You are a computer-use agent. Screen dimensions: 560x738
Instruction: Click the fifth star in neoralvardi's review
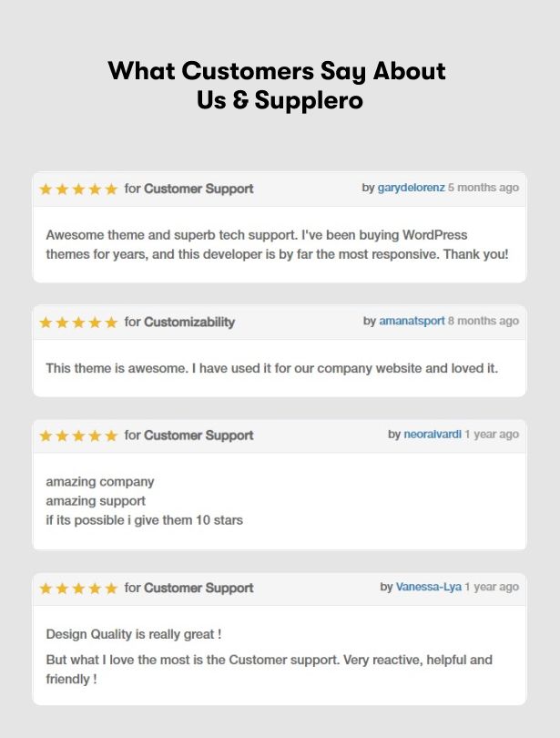pos(111,436)
